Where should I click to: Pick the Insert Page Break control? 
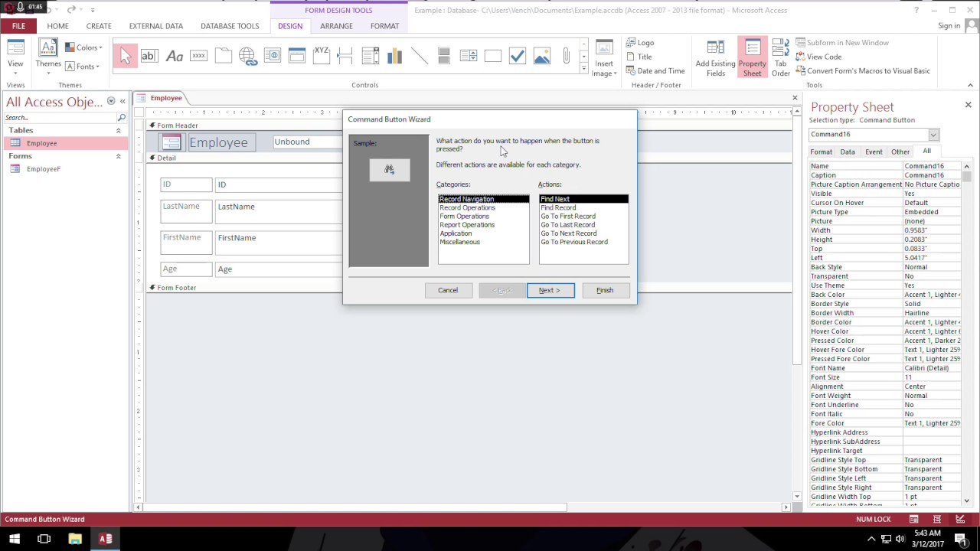coord(345,56)
